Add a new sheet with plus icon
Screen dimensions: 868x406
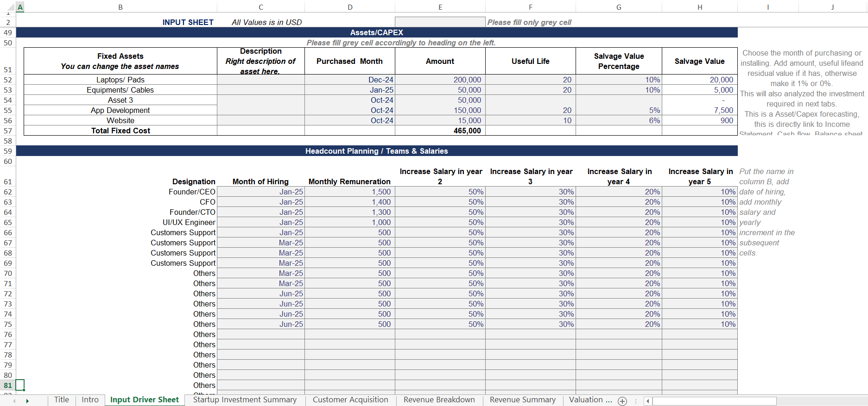622,401
